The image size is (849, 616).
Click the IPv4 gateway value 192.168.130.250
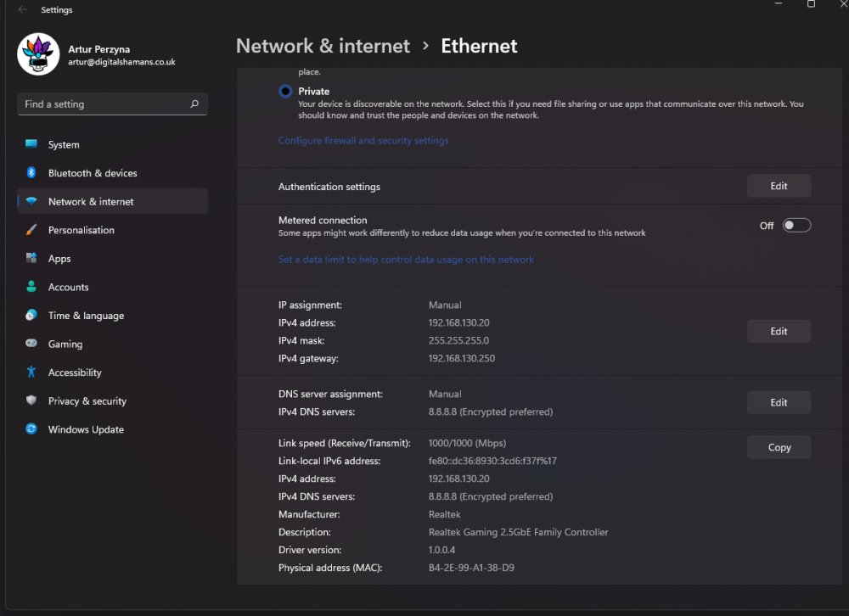[x=461, y=358]
